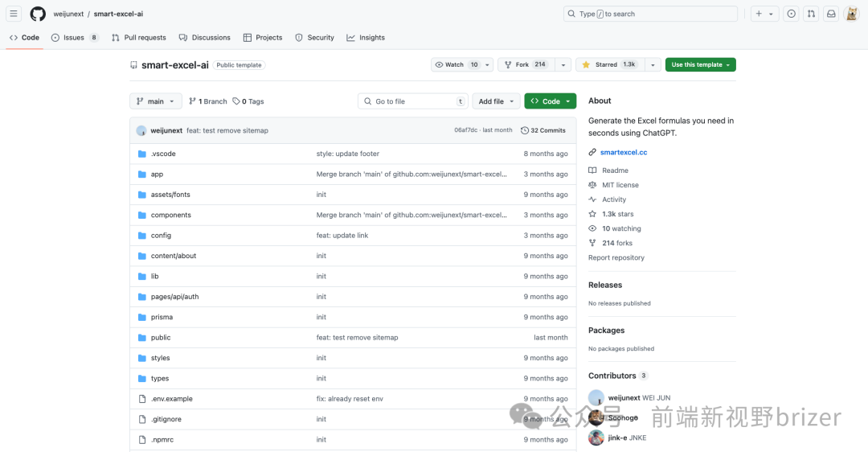
Task: Click the app folder icon
Action: [142, 174]
